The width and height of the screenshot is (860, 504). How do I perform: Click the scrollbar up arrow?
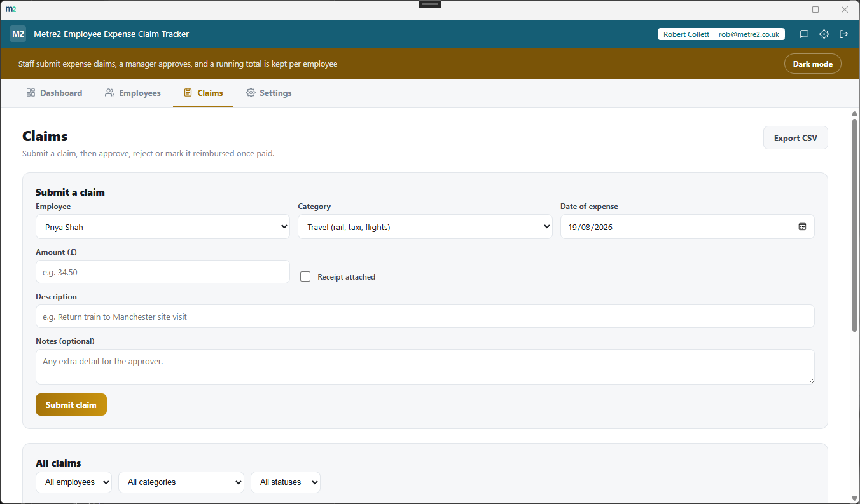point(854,113)
